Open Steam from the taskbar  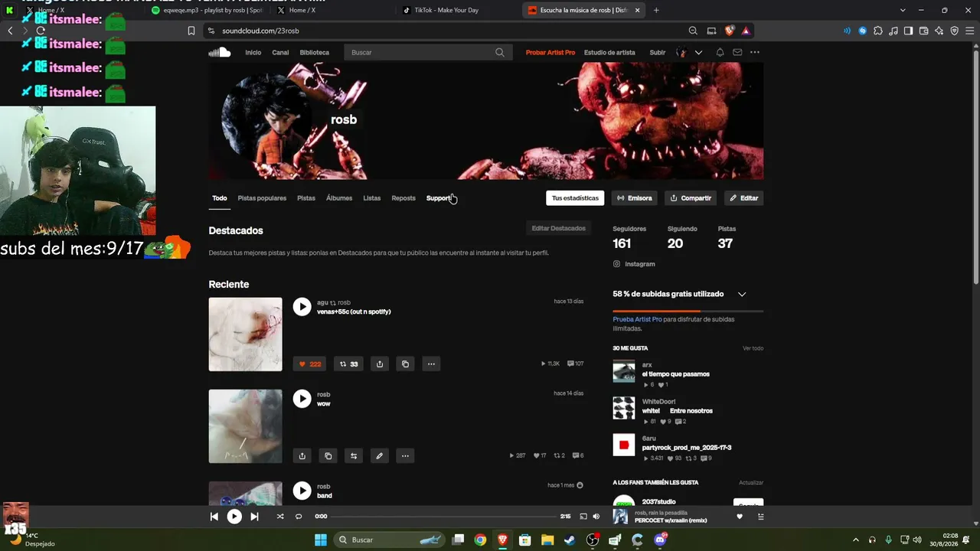point(570,540)
